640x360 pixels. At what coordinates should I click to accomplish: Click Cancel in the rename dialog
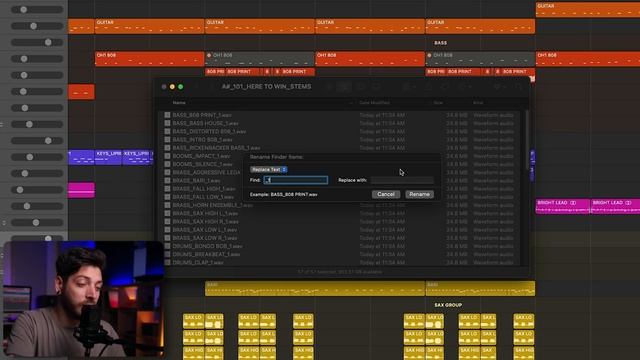tap(386, 194)
